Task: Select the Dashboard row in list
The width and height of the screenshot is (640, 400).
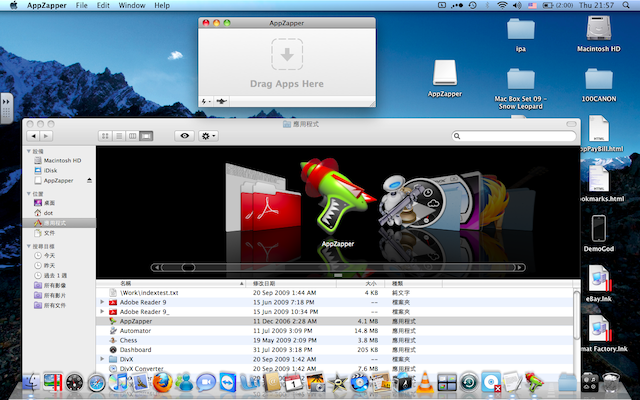Action: pyautogui.click(x=334, y=350)
